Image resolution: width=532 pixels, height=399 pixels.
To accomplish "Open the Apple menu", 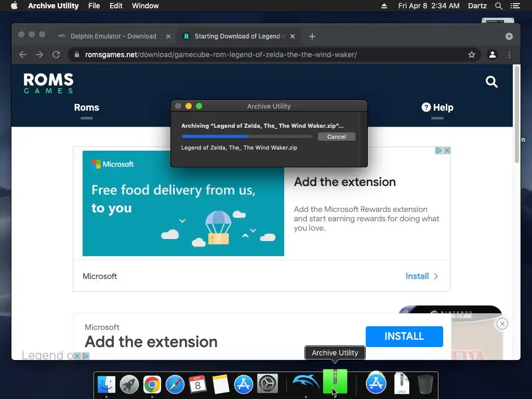I will point(14,6).
